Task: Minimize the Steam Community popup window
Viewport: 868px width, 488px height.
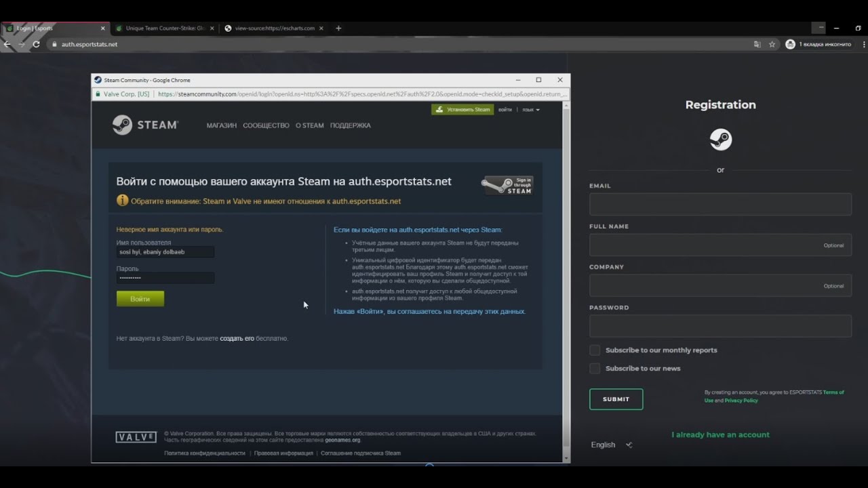Action: (518, 80)
